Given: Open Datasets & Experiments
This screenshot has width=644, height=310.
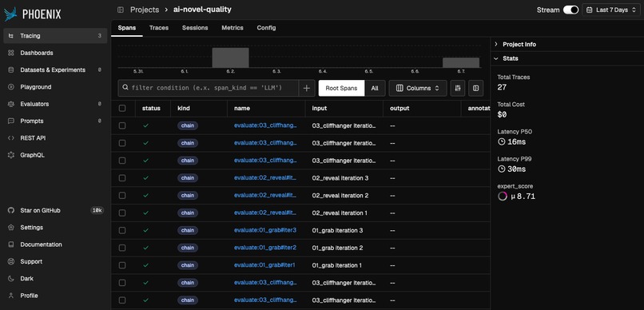Looking at the screenshot, I should [55, 70].
